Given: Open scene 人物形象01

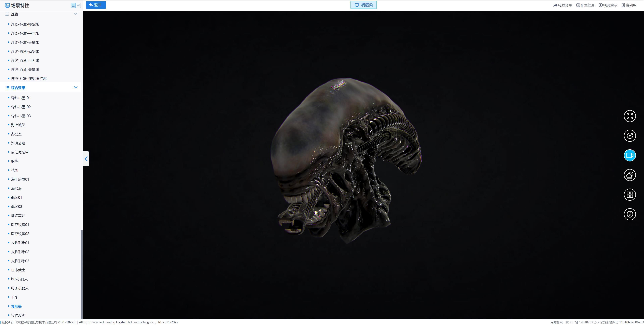Looking at the screenshot, I should click(x=20, y=243).
